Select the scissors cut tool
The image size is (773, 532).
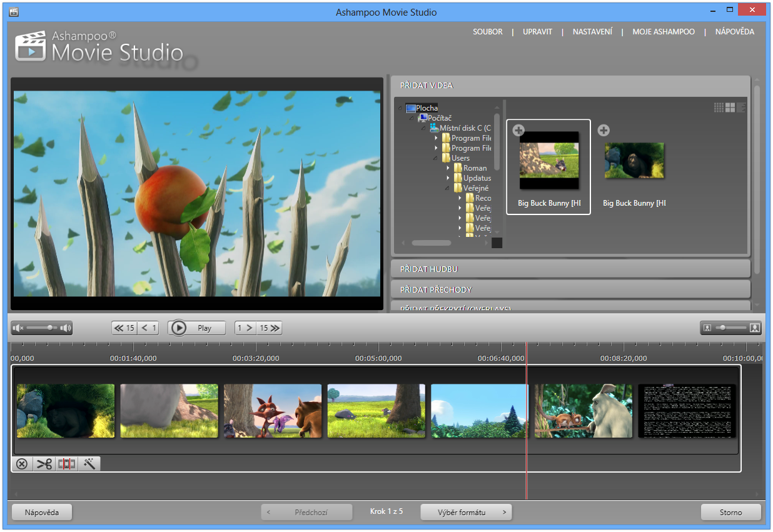pos(44,464)
